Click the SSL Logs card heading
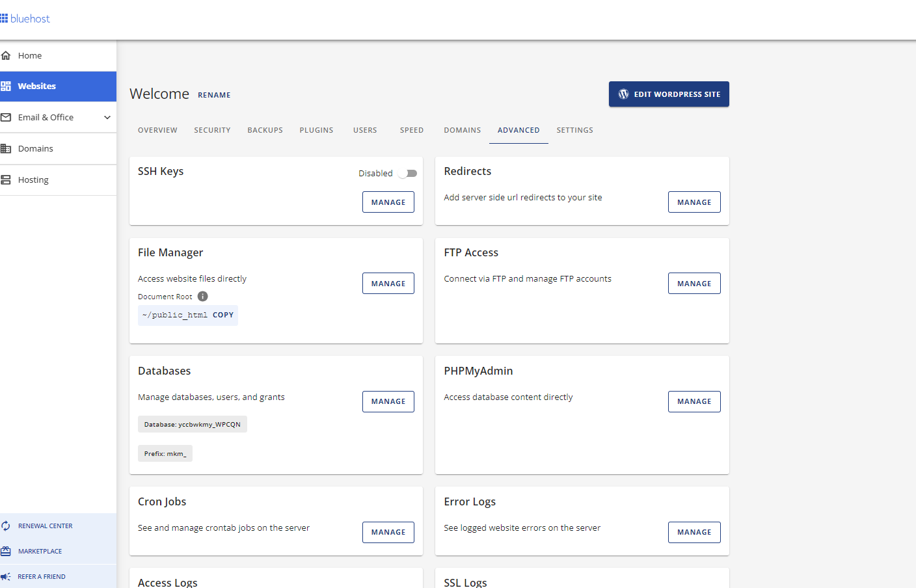 point(465,582)
